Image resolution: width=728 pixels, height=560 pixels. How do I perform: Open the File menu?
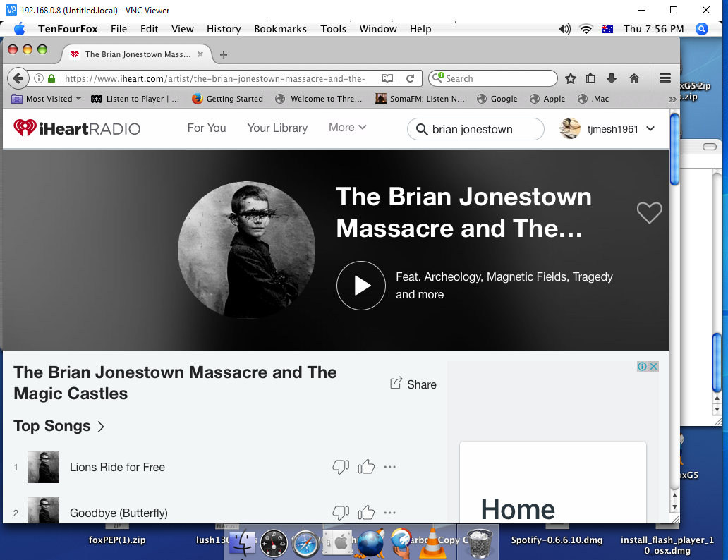[x=119, y=29]
